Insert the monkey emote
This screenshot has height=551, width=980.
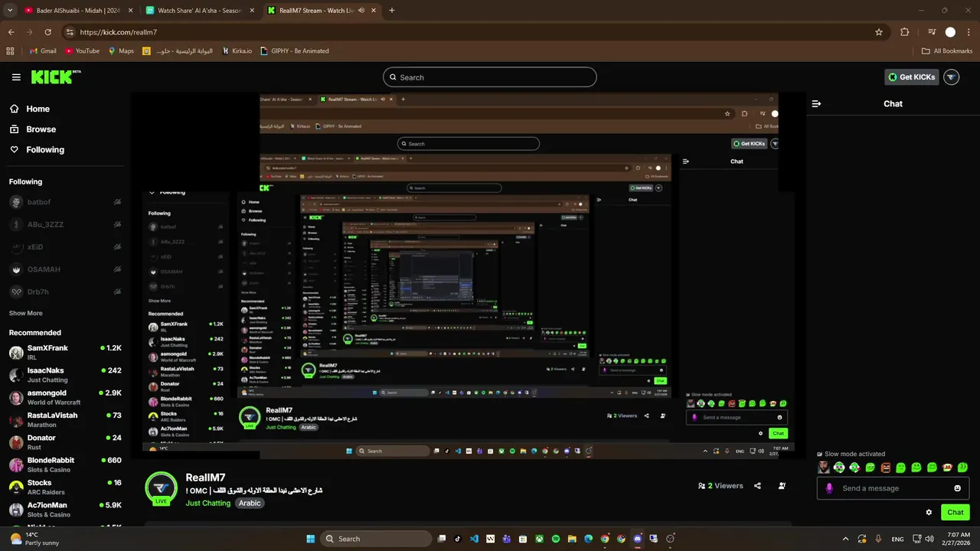point(947,467)
